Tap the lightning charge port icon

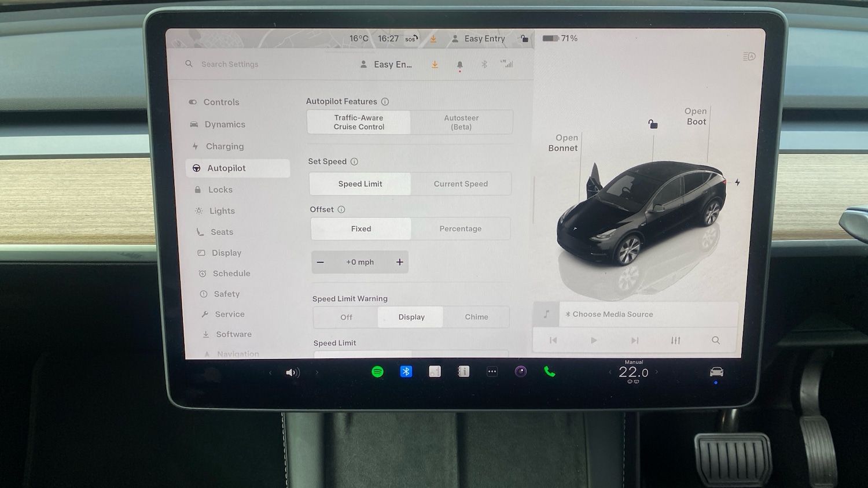(x=737, y=183)
